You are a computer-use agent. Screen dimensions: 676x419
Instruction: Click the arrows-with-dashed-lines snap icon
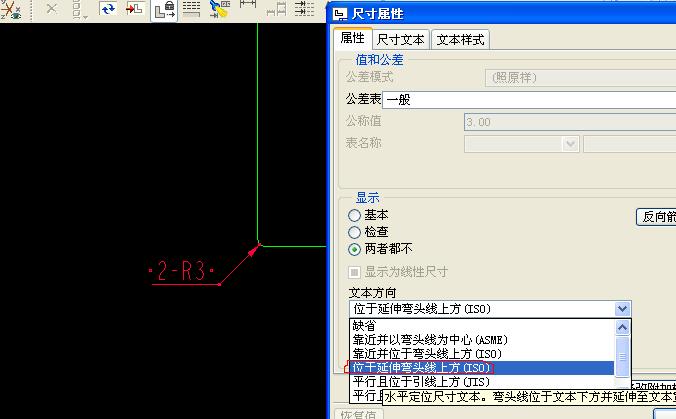pyautogui.click(x=304, y=9)
